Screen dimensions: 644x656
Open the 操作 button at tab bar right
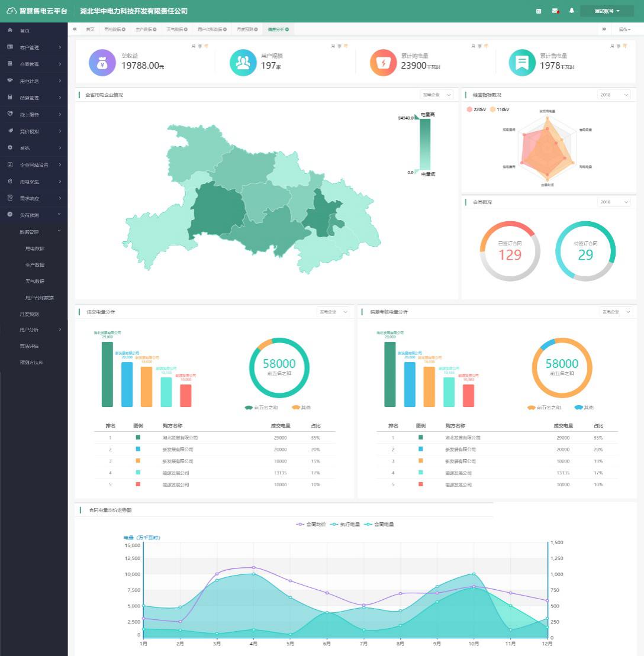624,29
